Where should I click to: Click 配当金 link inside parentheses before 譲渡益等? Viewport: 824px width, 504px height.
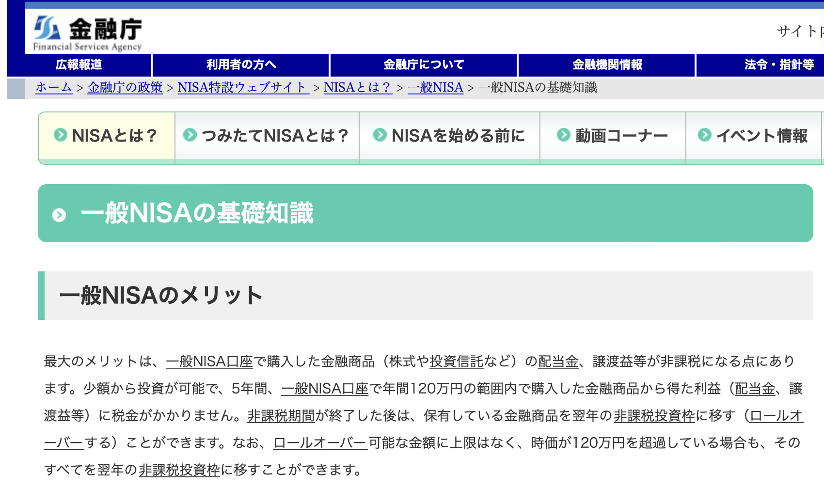point(755,389)
